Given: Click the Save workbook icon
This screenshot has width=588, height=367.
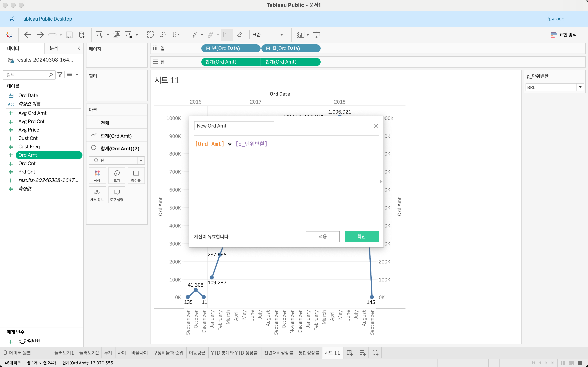Looking at the screenshot, I should coord(69,35).
